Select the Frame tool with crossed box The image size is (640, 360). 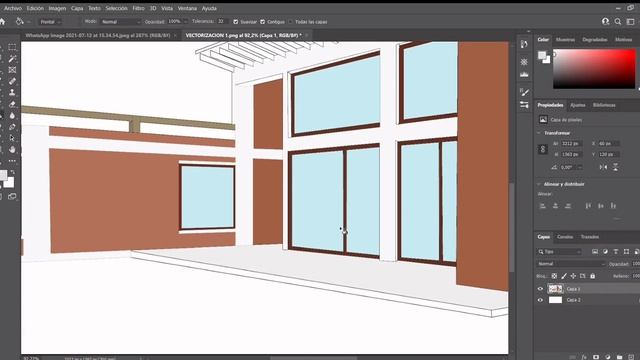coord(12,70)
